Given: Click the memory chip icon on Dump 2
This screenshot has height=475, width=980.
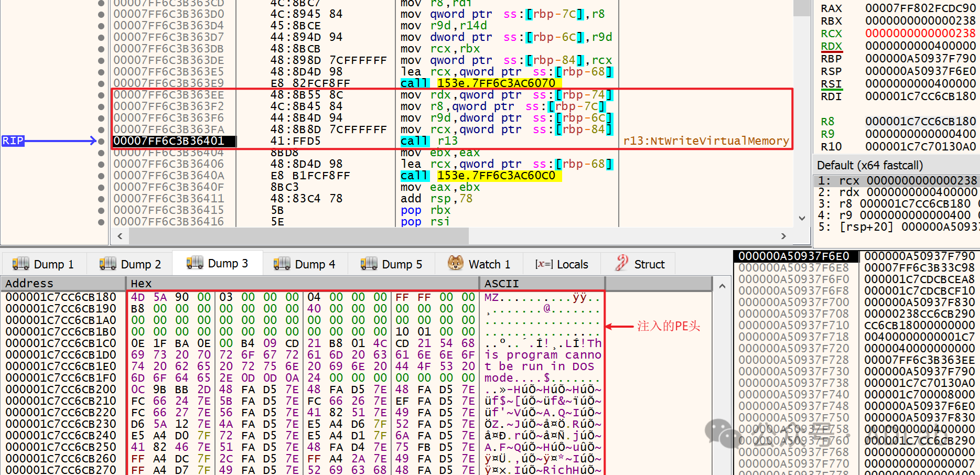Looking at the screenshot, I should (108, 263).
